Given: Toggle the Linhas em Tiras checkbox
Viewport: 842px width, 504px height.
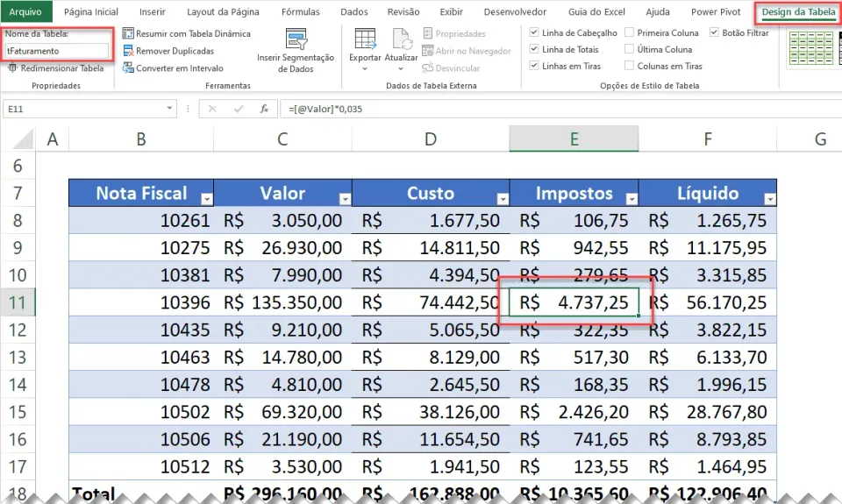Looking at the screenshot, I should [x=534, y=66].
